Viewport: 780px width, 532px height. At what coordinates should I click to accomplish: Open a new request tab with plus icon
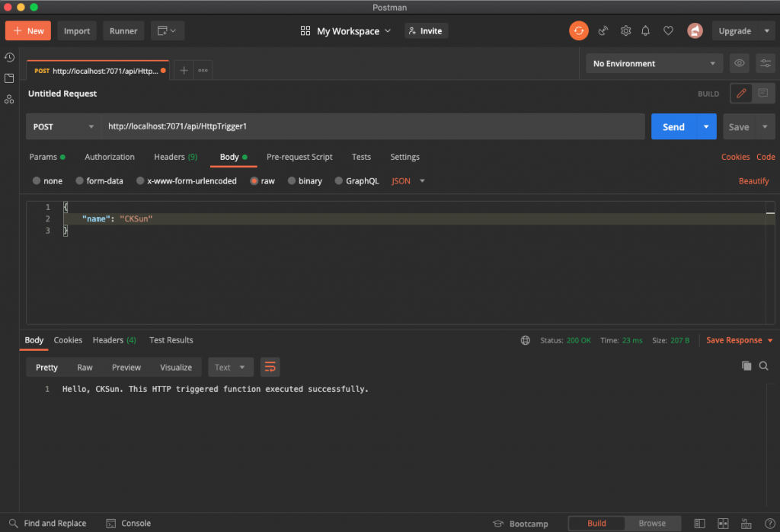(x=184, y=71)
